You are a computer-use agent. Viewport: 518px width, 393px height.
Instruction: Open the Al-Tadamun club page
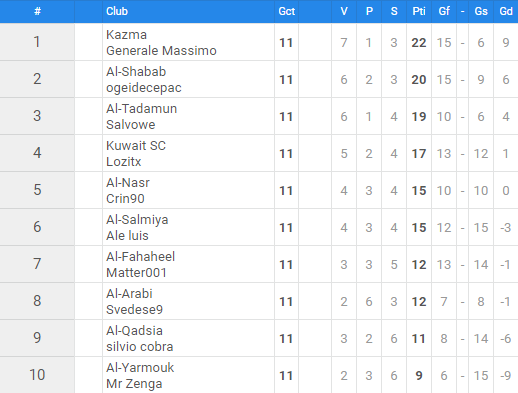pos(141,109)
